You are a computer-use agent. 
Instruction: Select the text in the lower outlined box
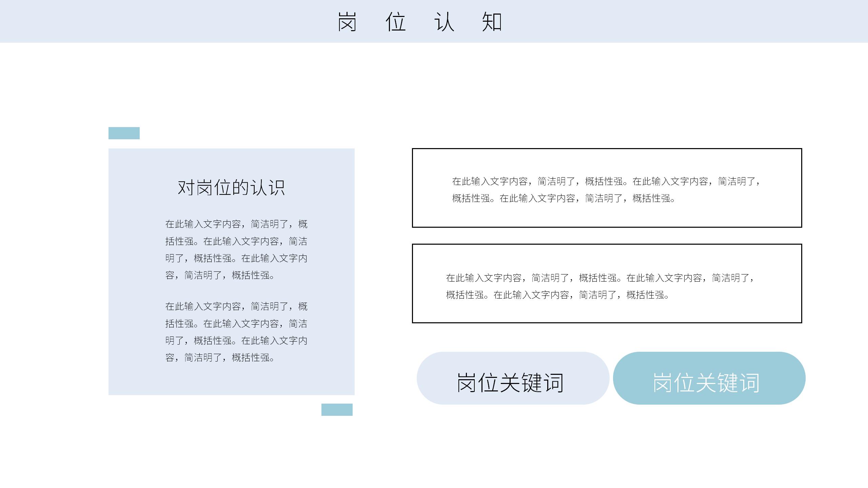[x=600, y=286]
